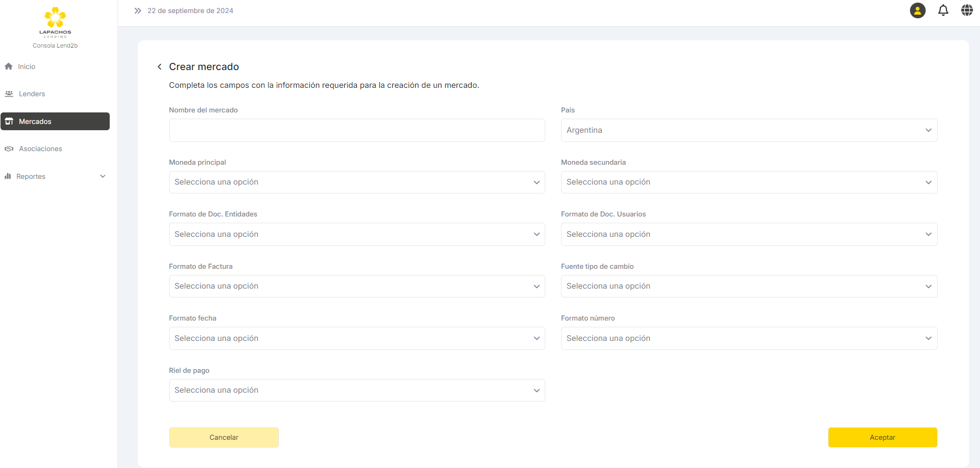Open the Moneda secundaria dropdown
Viewport: 980px width, 468px height.
click(749, 182)
